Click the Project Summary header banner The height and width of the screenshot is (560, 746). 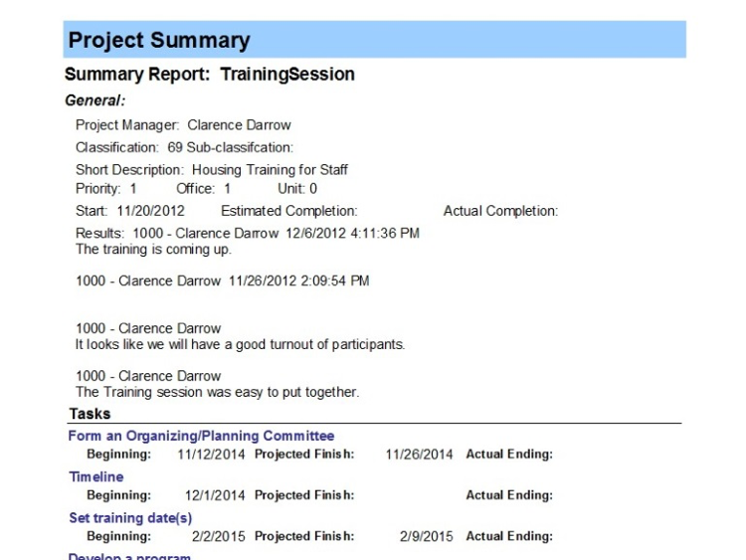point(375,41)
